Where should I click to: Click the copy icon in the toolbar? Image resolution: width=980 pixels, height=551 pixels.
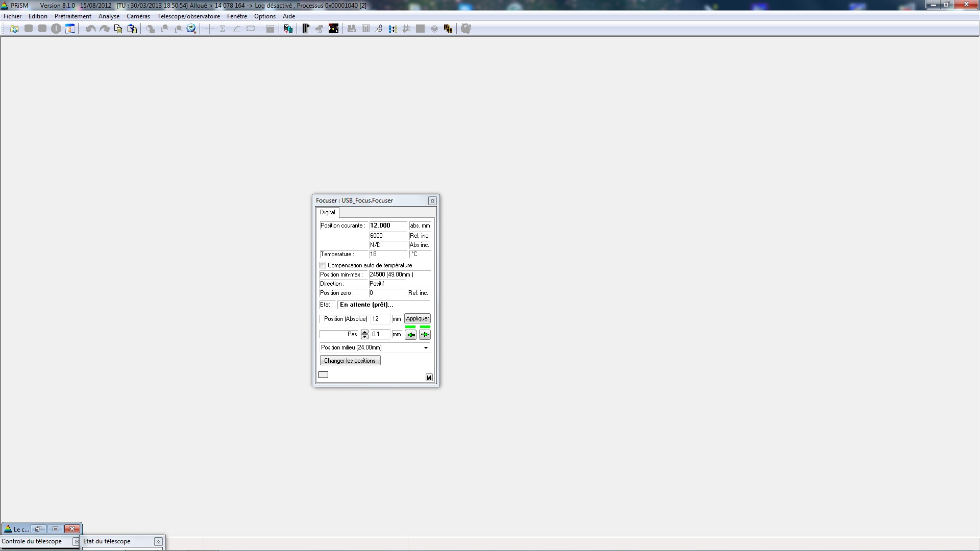[x=118, y=29]
